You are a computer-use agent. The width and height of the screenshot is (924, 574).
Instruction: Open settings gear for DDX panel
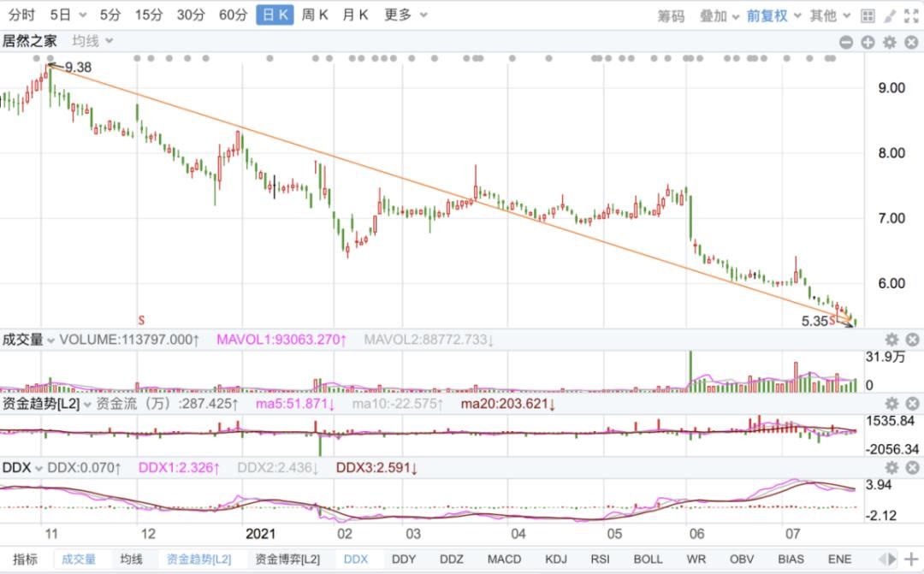pyautogui.click(x=891, y=468)
